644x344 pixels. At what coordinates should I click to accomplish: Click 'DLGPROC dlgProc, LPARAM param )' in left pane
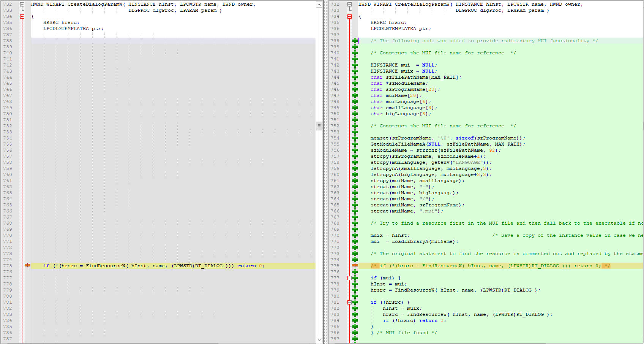[175, 10]
